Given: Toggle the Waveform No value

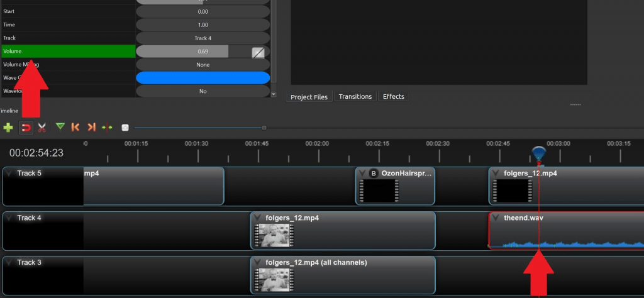Looking at the screenshot, I should 203,91.
